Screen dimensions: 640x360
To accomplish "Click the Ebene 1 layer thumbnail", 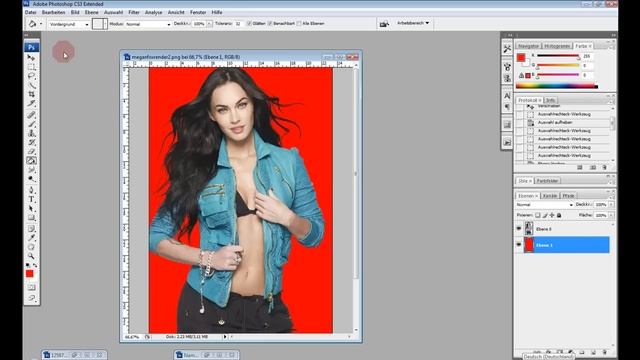I will [529, 245].
